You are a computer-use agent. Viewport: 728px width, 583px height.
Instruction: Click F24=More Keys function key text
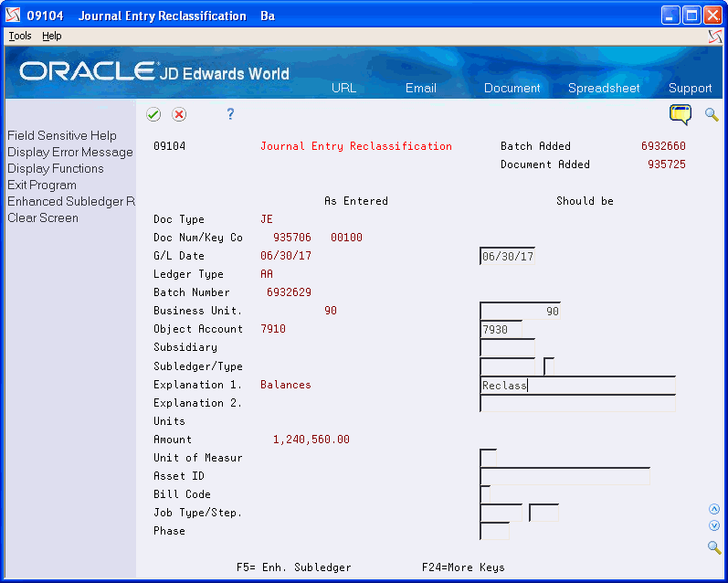[463, 567]
